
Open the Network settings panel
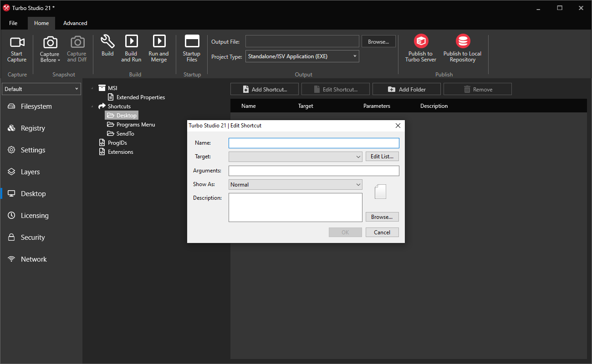point(34,259)
